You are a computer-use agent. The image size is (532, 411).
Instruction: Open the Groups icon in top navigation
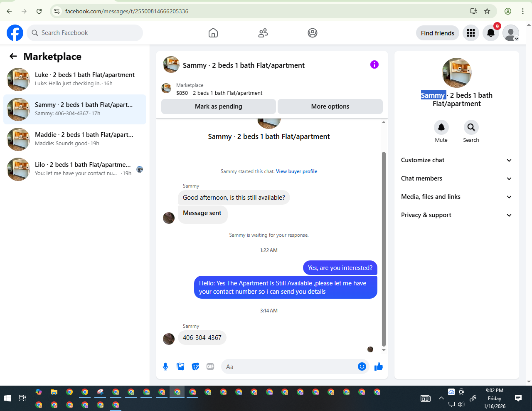pos(313,33)
